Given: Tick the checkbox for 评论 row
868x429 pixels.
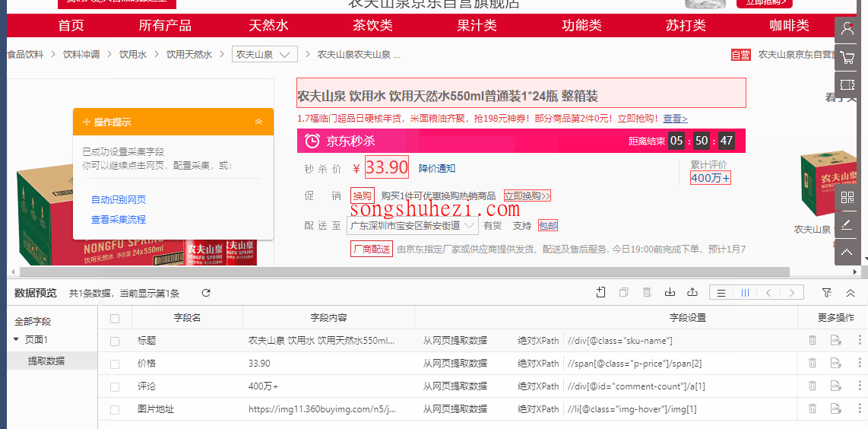Looking at the screenshot, I should 115,387.
